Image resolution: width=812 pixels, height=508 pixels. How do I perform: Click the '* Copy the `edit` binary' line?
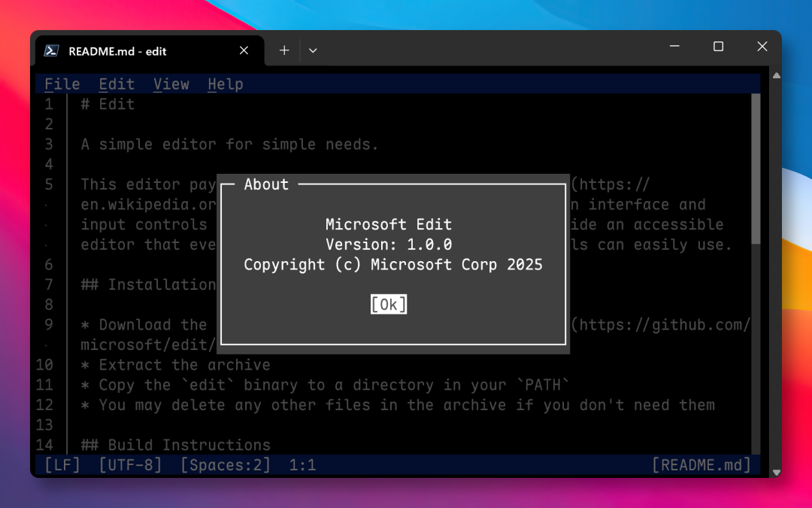pos(325,385)
